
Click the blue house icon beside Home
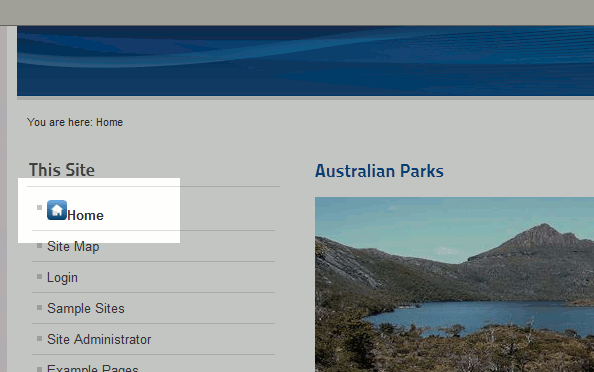point(57,210)
